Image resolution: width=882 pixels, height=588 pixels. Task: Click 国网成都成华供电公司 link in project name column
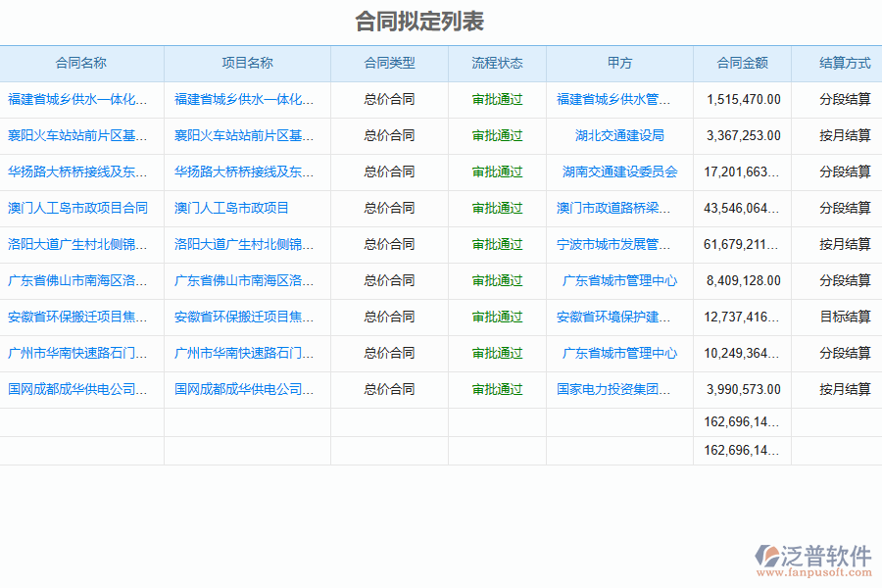point(245,389)
